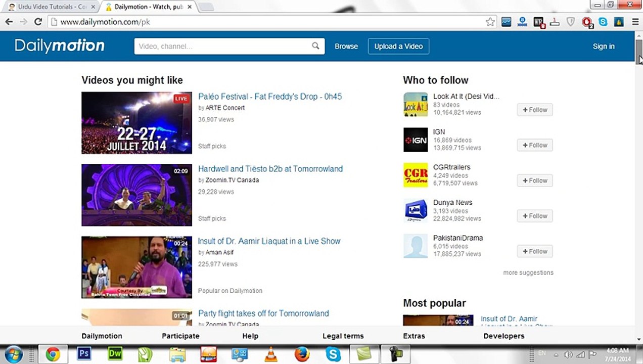Open Party flight takes off for Tomorrowland link
643x364 pixels.
pos(263,313)
